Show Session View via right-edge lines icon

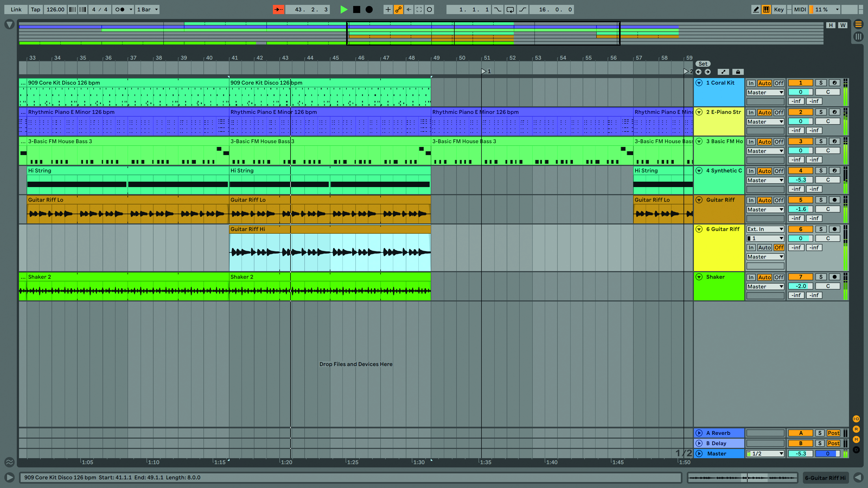[858, 24]
